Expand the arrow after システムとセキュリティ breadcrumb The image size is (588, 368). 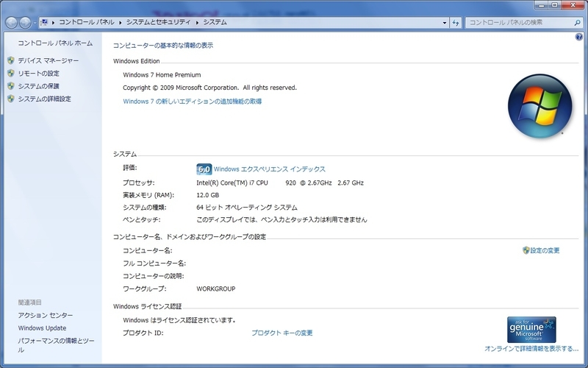197,23
